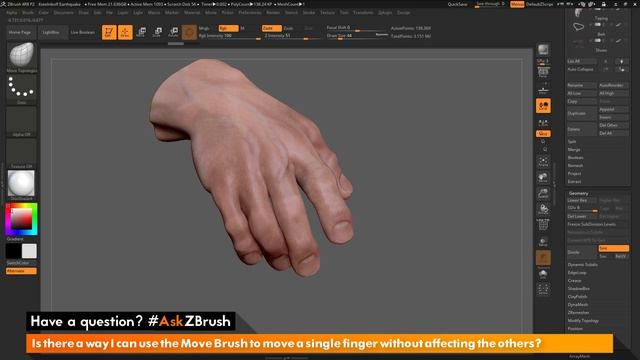Open the Document menu
The image size is (640, 360).
[x=64, y=13]
